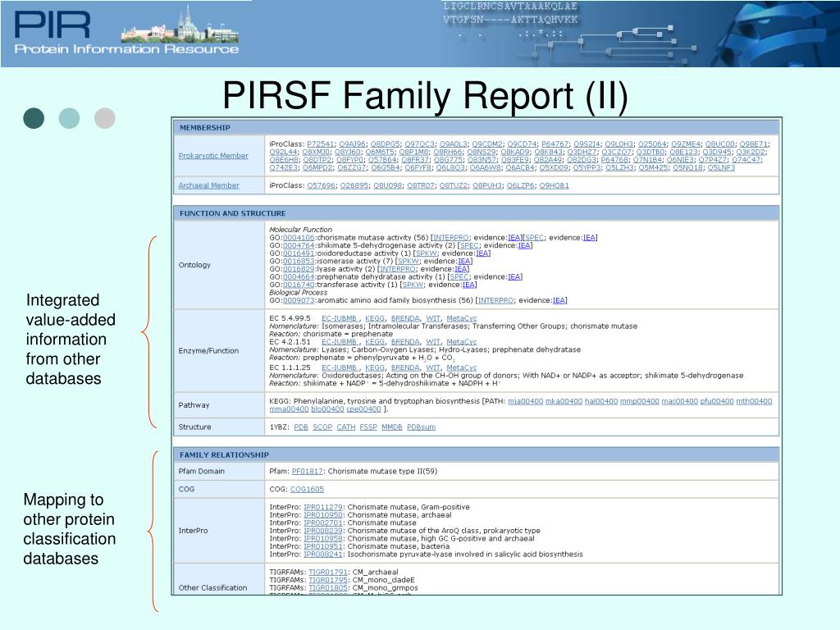This screenshot has height=630, width=840.
Task: Open iProClass entry P64767
Action: [555, 144]
